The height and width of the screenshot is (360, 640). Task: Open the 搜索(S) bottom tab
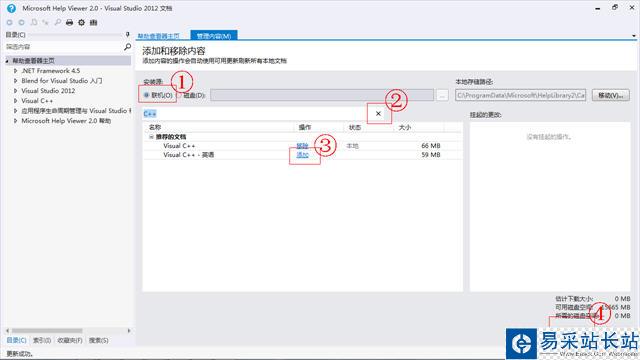pyautogui.click(x=98, y=340)
